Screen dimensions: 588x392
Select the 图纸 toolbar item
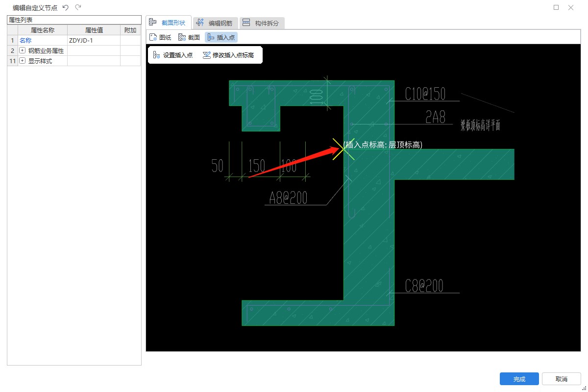(161, 37)
